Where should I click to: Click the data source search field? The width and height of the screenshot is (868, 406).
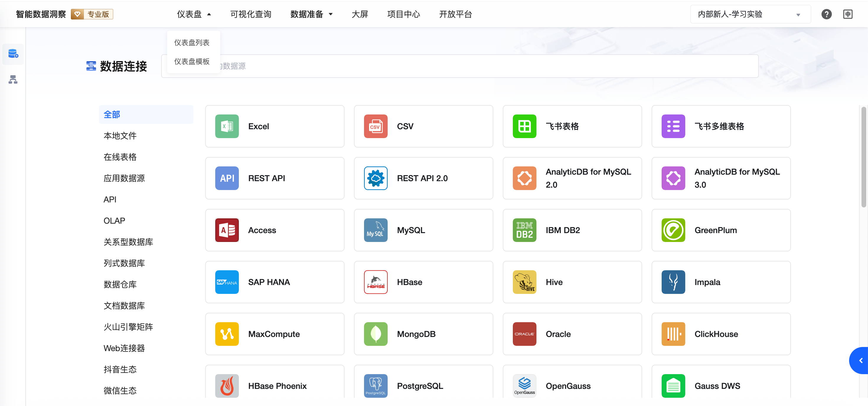(x=460, y=66)
